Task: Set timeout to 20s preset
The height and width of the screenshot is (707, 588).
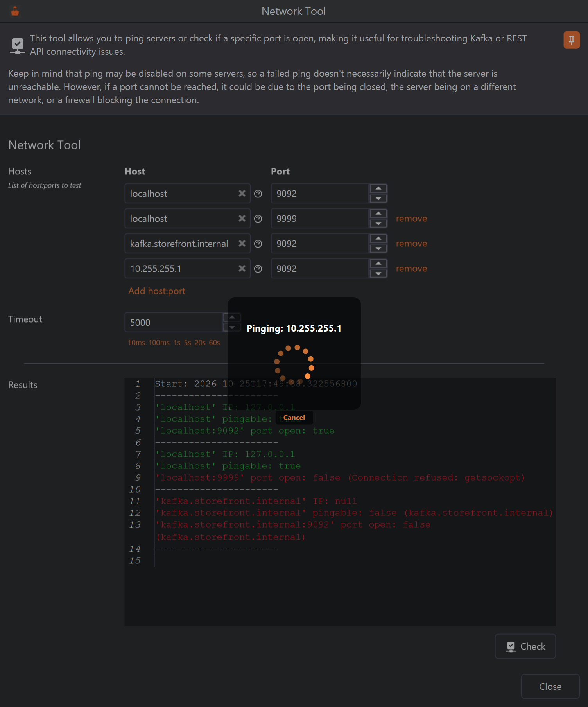Action: pos(200,343)
